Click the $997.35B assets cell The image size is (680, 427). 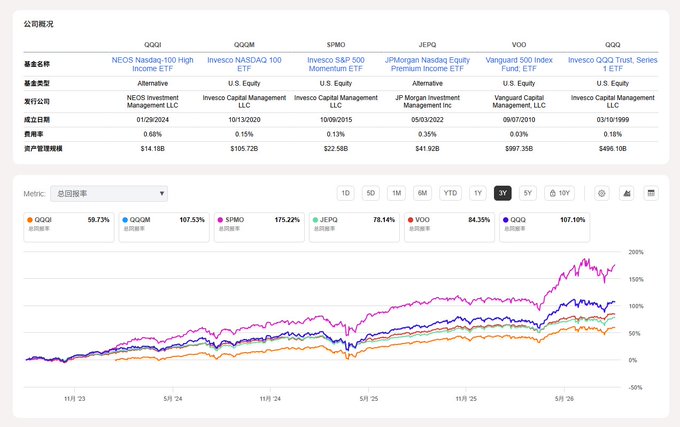519,149
